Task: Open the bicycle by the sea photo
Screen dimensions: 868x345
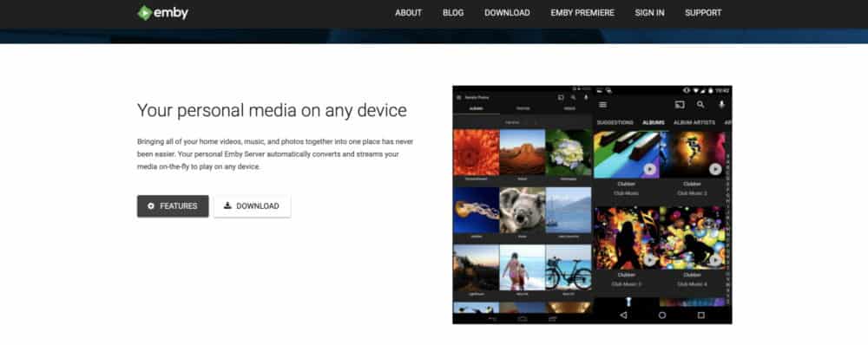Action: click(x=569, y=268)
